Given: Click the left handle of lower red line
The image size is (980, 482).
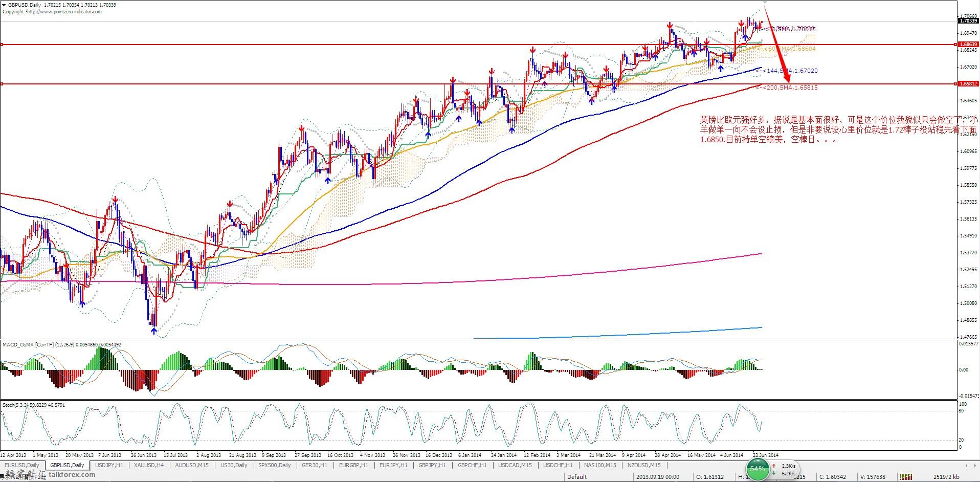Looking at the screenshot, I should (x=2, y=84).
